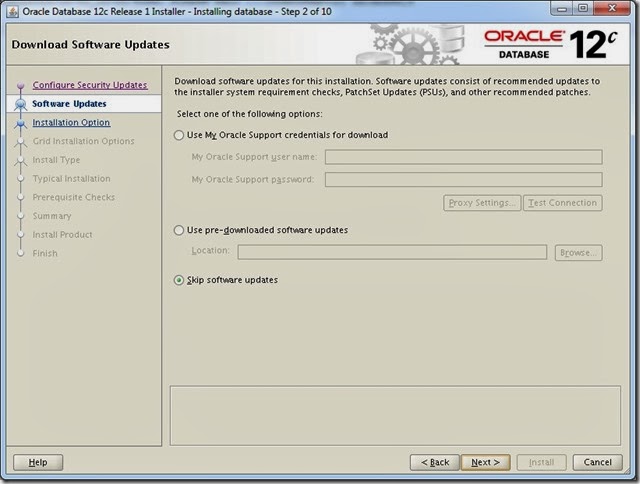
Task: Click Test Connection button
Action: [562, 203]
